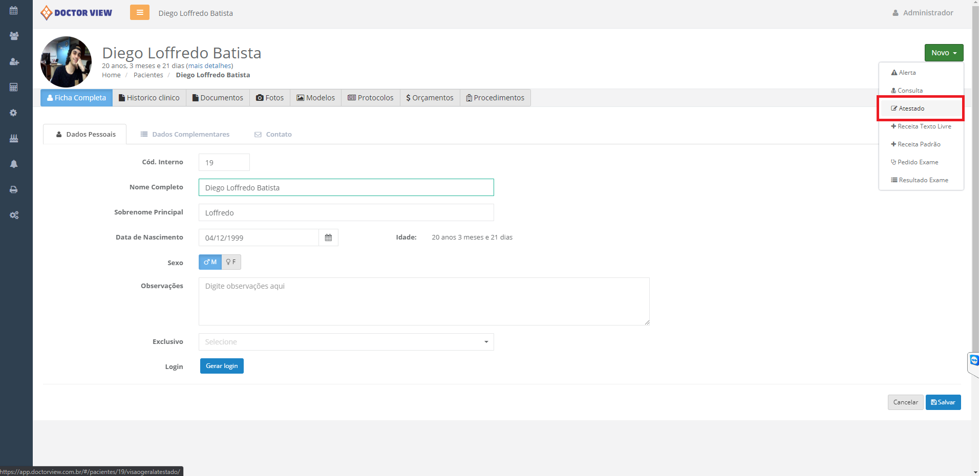Click the green Novo dropdown button

[943, 53]
